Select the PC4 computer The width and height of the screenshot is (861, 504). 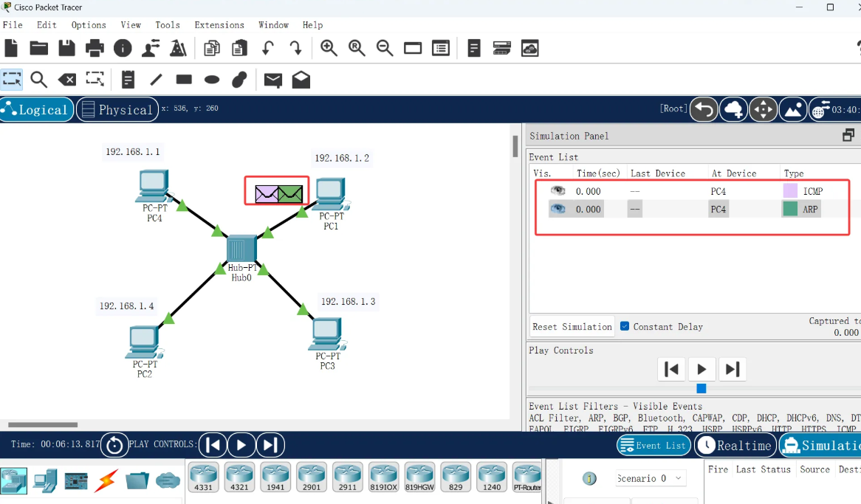153,186
